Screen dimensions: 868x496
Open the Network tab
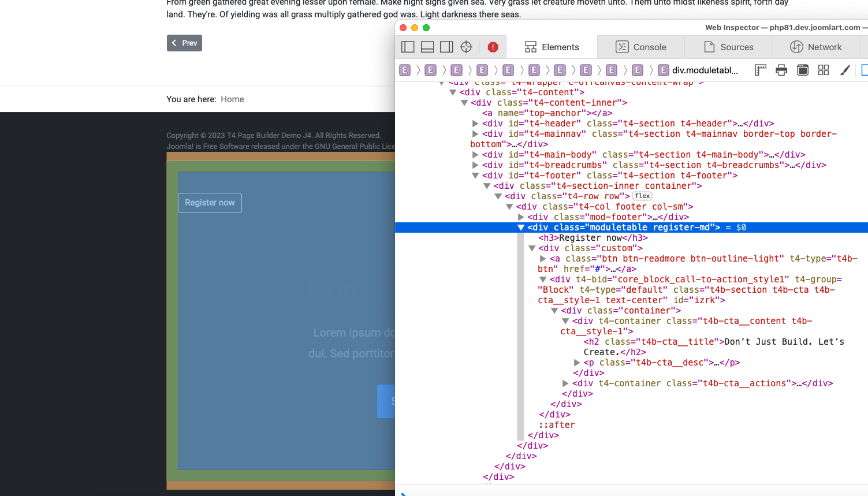(815, 47)
